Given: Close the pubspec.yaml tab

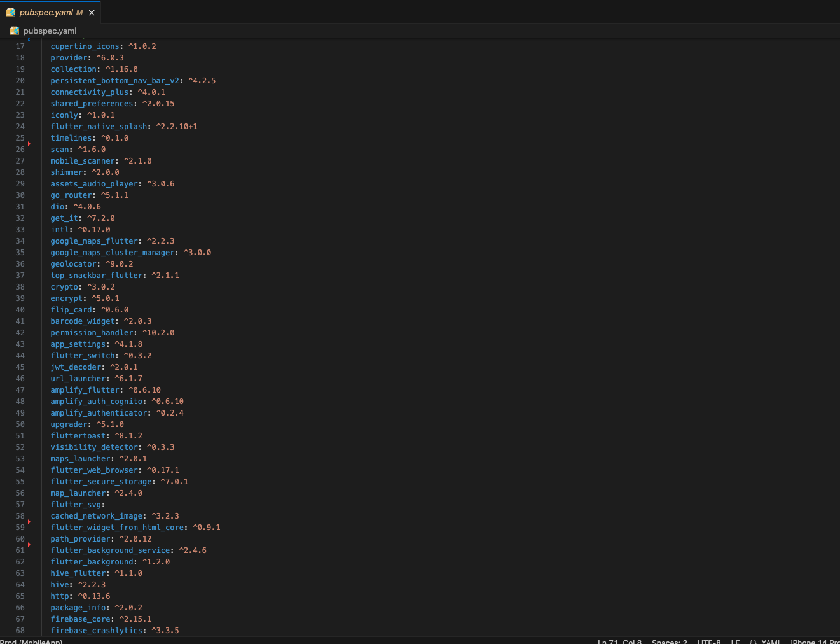Looking at the screenshot, I should [x=91, y=11].
